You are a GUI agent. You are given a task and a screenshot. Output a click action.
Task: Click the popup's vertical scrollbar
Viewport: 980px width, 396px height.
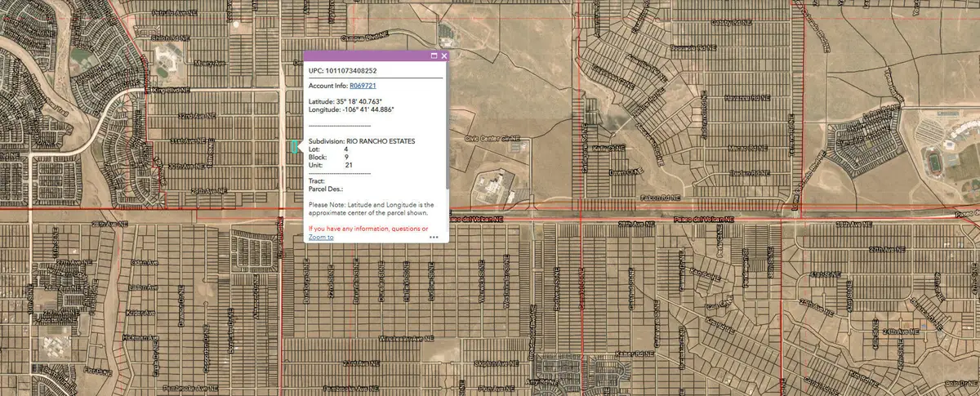[x=447, y=127]
